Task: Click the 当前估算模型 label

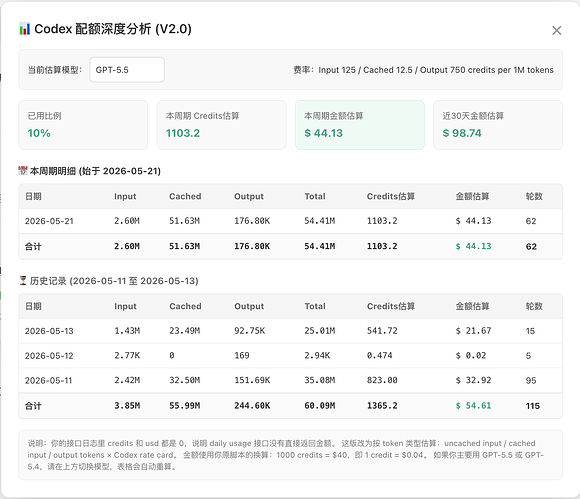Action: point(55,70)
